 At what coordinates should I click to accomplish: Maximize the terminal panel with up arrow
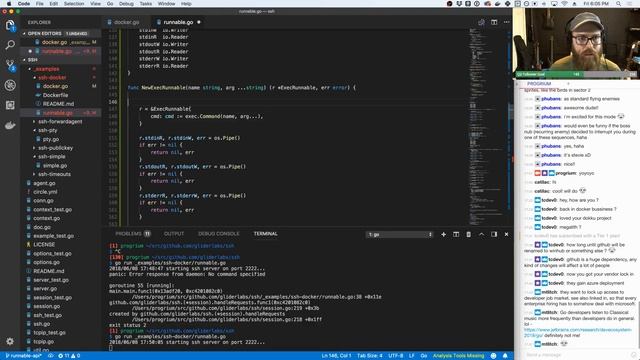(481, 234)
